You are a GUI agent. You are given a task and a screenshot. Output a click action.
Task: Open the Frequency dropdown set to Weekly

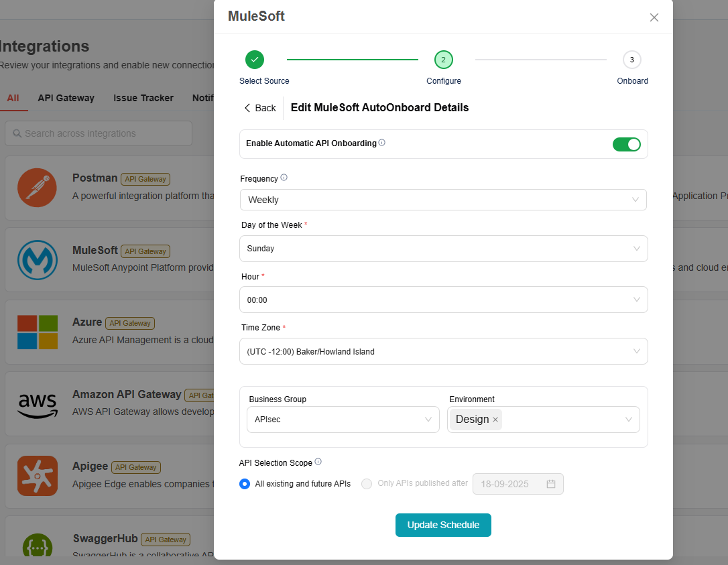tap(442, 200)
